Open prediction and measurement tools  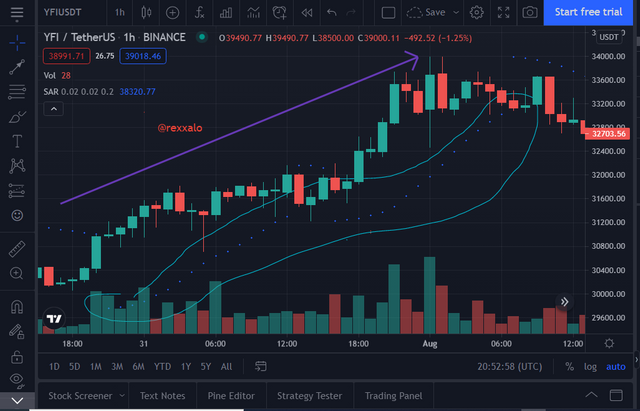coord(17,191)
